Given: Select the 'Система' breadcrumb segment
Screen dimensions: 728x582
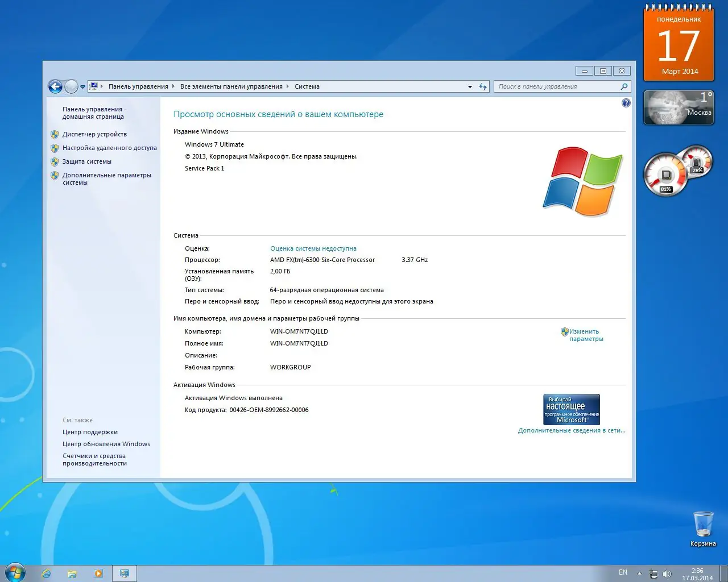Looking at the screenshot, I should pos(307,86).
